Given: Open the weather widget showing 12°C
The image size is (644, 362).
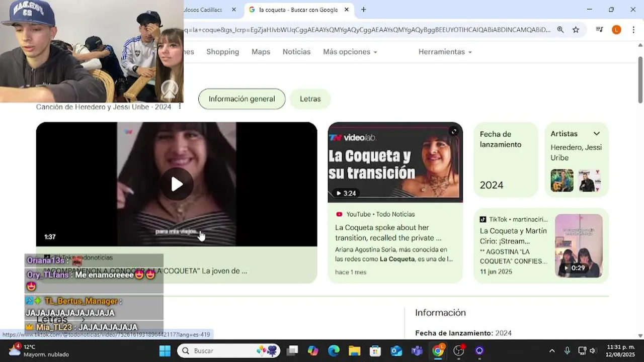Looking at the screenshot, I should click(x=39, y=350).
